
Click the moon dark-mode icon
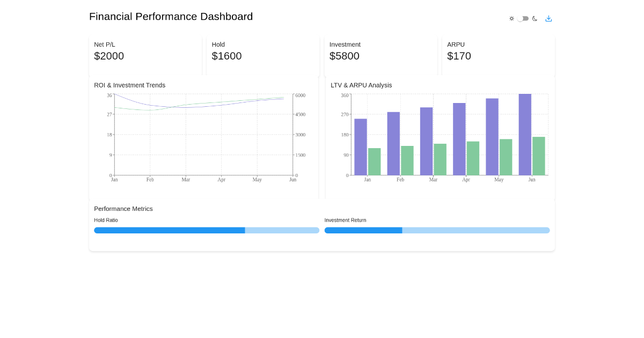[535, 19]
